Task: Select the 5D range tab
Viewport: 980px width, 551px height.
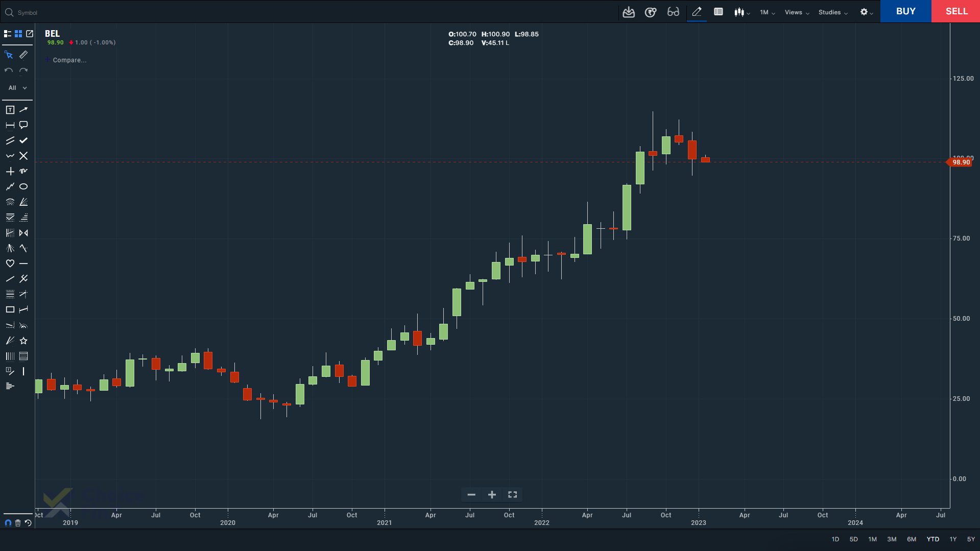Action: click(x=853, y=539)
